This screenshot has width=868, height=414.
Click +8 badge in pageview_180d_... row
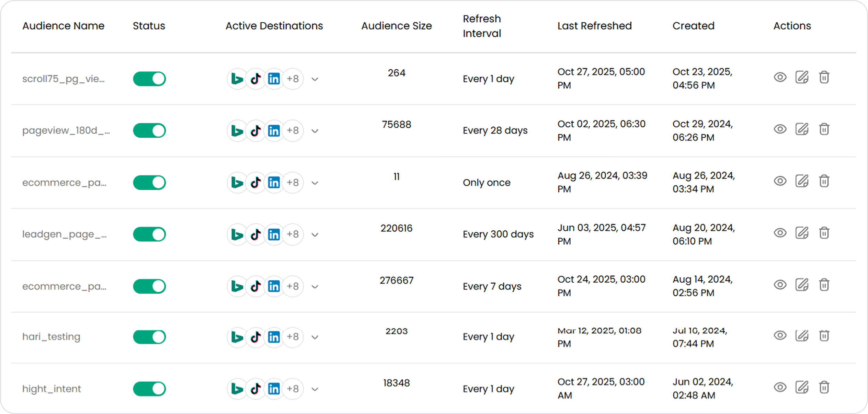[x=293, y=131]
